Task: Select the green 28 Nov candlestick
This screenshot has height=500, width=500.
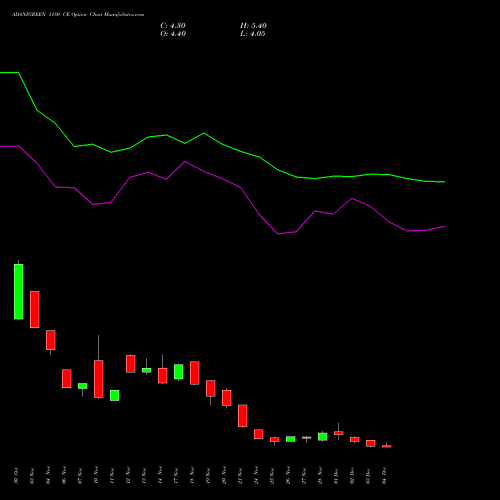Action: [x=323, y=436]
